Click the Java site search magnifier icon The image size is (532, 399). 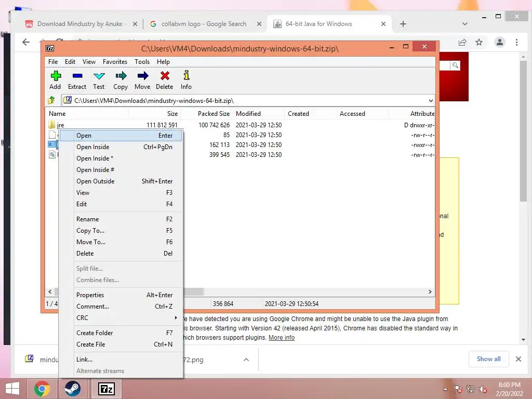point(455,65)
